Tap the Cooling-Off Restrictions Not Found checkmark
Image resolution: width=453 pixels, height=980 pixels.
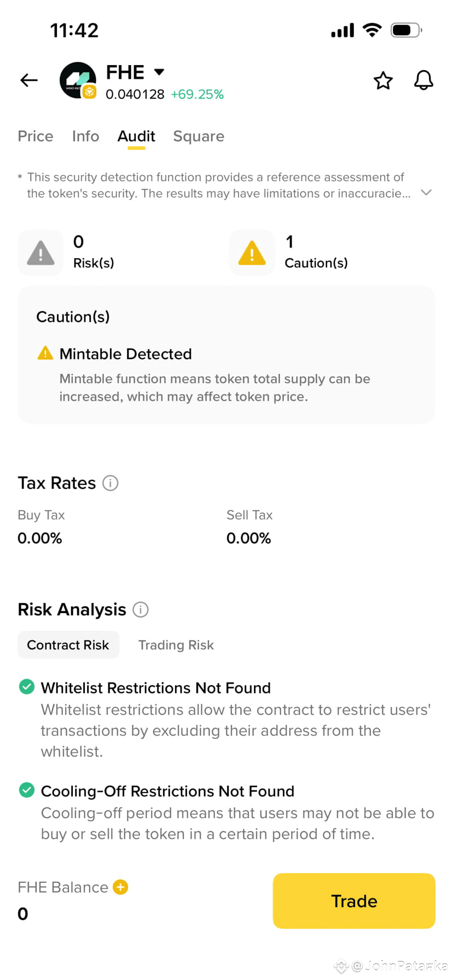(27, 790)
